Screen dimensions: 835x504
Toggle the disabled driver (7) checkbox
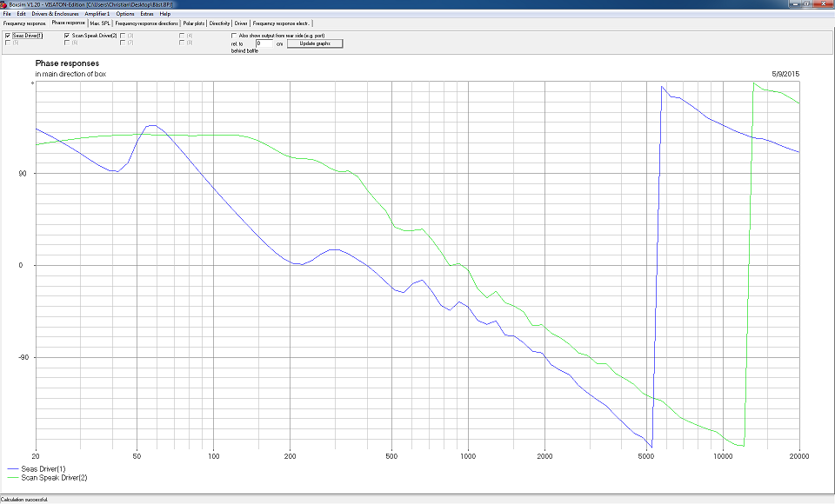coord(123,43)
